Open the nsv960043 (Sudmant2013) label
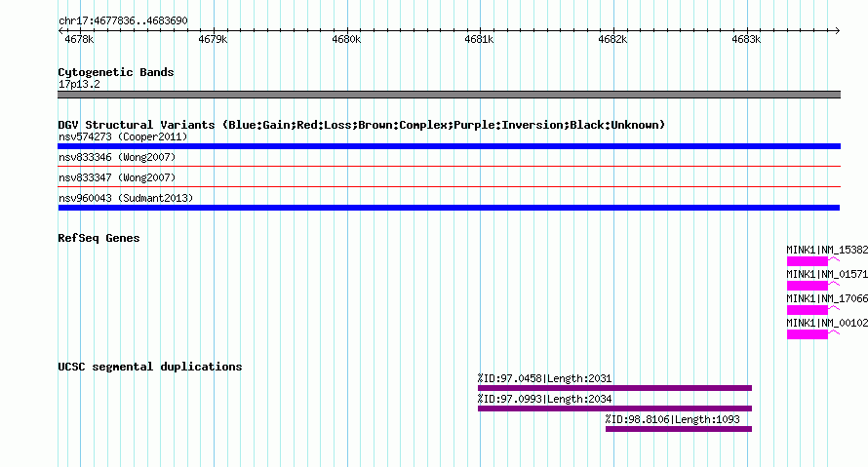868x467 pixels. tap(126, 198)
